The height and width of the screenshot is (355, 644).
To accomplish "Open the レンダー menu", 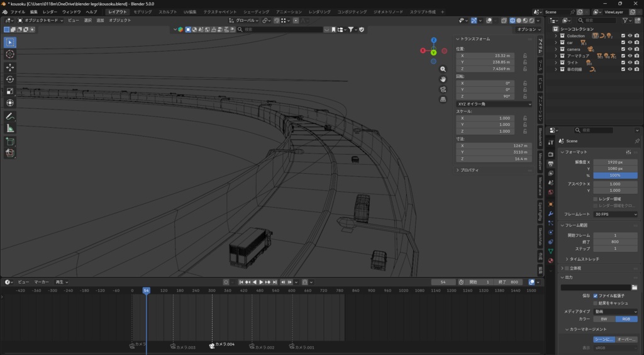I will (50, 12).
